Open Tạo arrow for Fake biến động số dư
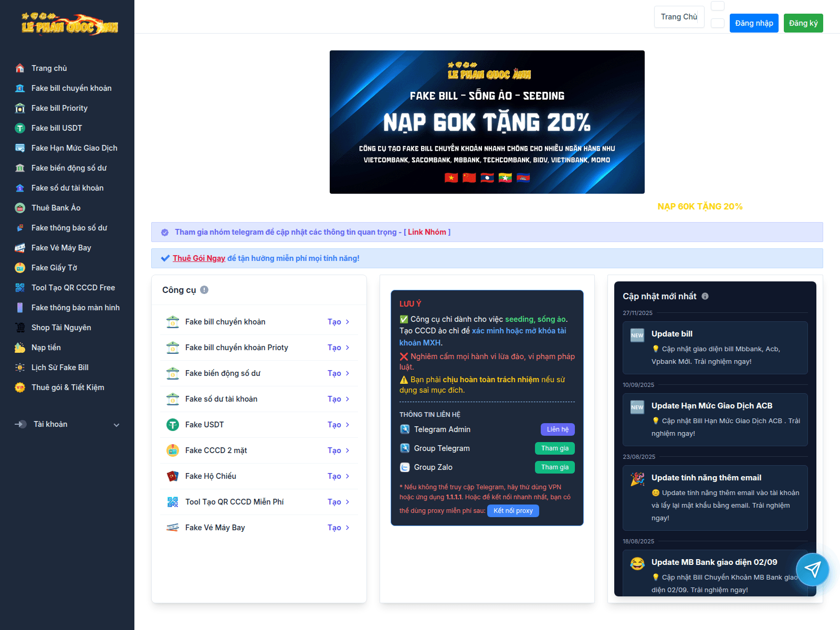Image resolution: width=840 pixels, height=630 pixels. [x=339, y=373]
